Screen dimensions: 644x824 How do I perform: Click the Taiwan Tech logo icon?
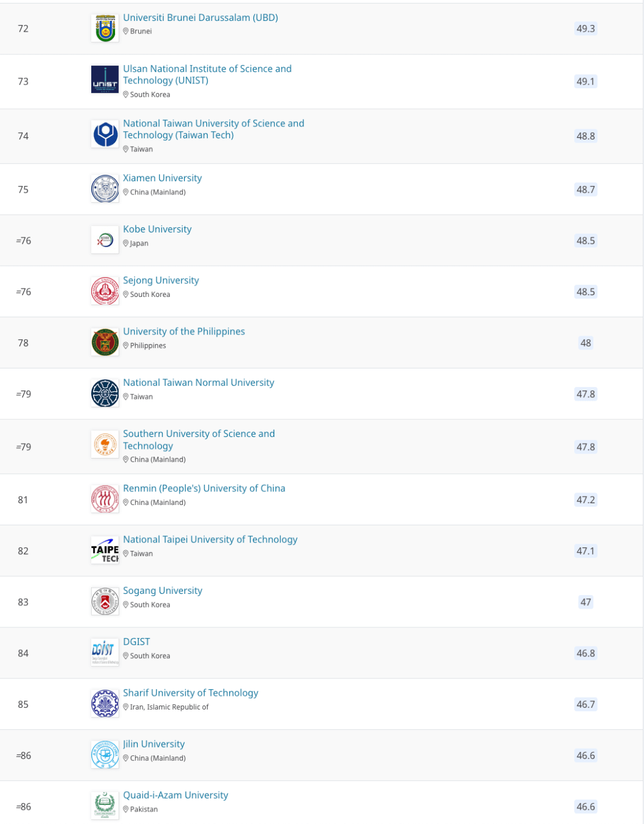coord(105,135)
